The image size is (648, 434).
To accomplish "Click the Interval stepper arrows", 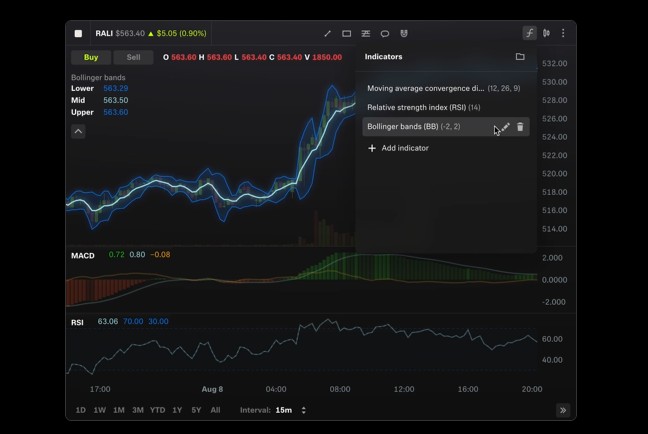I will point(304,410).
